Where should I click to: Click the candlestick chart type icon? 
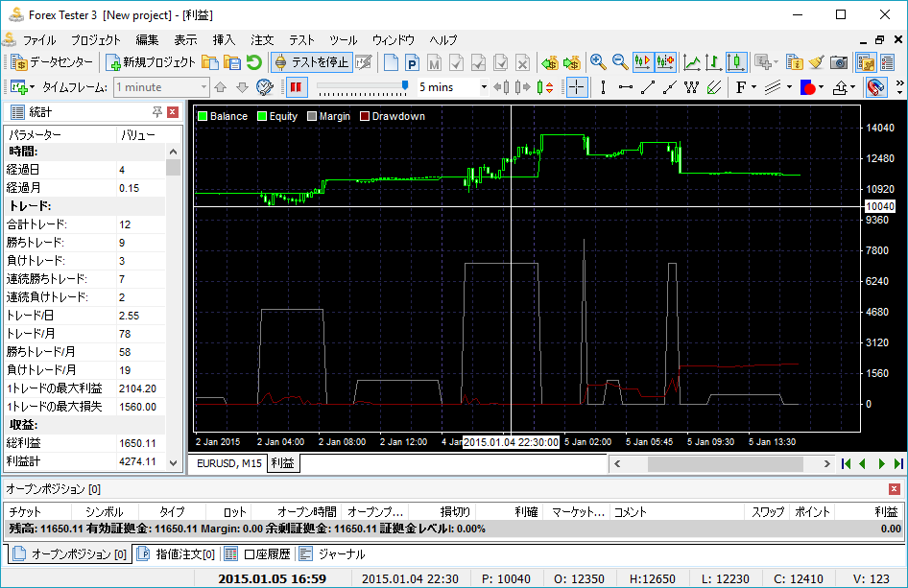coord(736,62)
